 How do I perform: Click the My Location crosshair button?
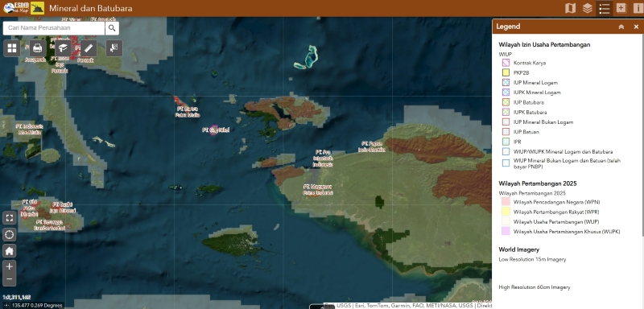pyautogui.click(x=10, y=235)
